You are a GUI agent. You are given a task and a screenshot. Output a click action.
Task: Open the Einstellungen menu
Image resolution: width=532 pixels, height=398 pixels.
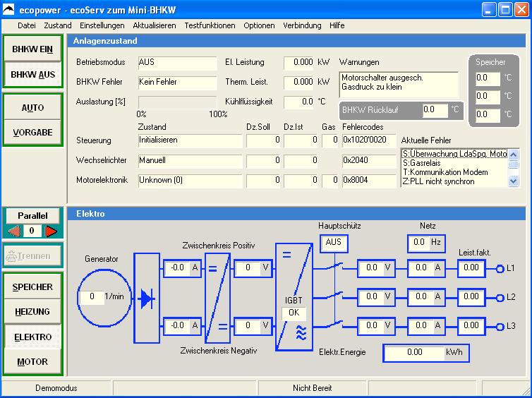[102, 25]
